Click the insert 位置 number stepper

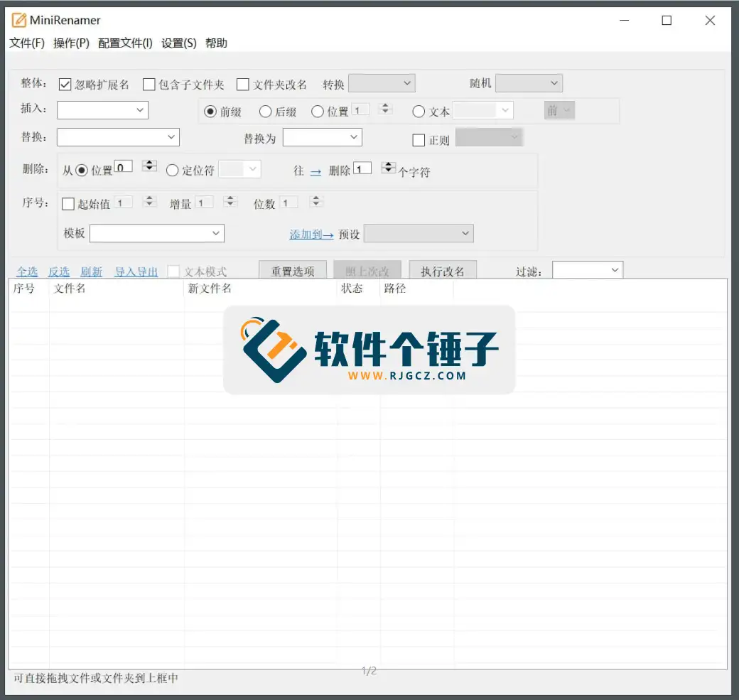click(x=385, y=109)
